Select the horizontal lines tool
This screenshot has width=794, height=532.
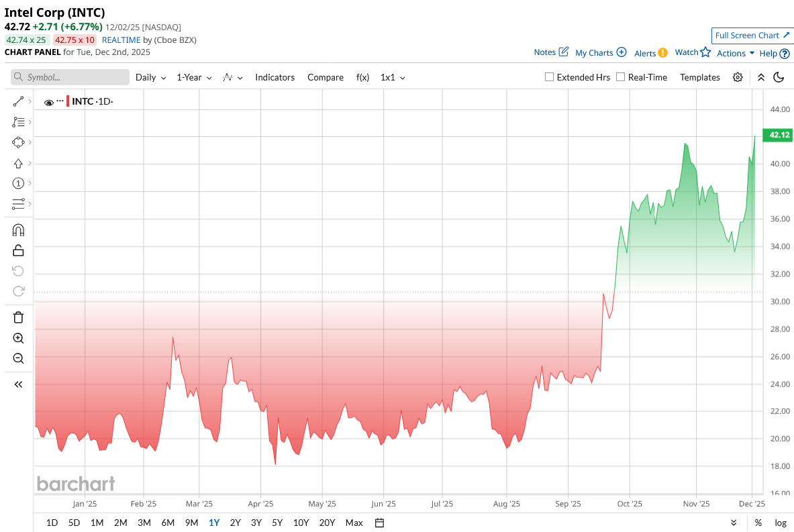click(18, 204)
